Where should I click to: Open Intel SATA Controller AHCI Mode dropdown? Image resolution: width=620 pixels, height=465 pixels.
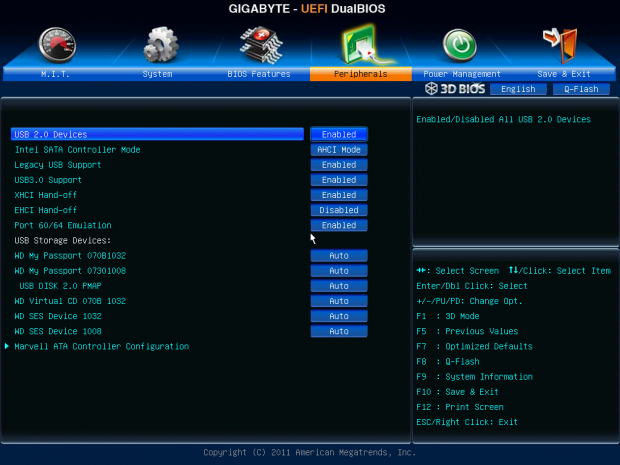339,149
